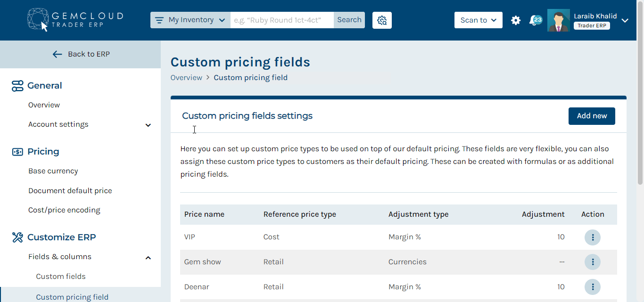Click the Add new button

591,116
